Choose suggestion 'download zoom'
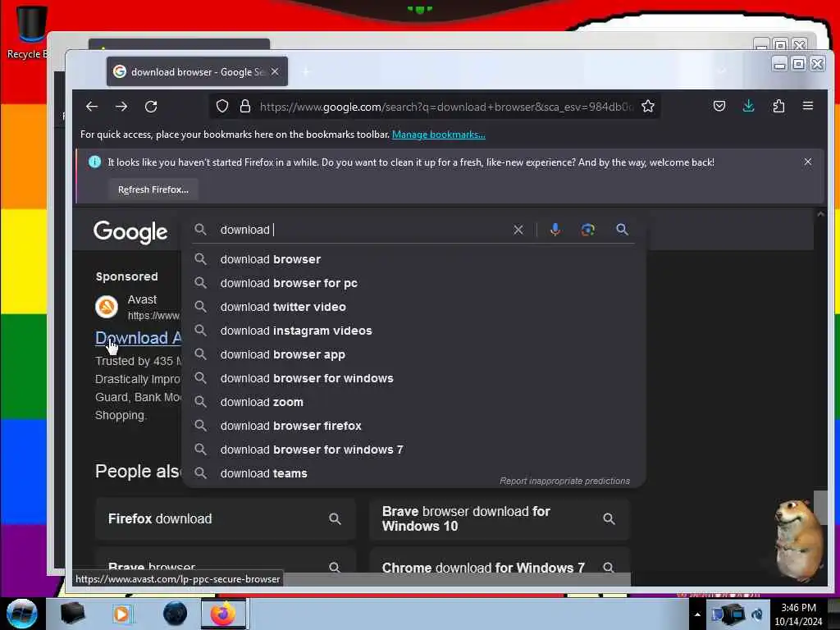Image resolution: width=840 pixels, height=630 pixels. (413, 402)
